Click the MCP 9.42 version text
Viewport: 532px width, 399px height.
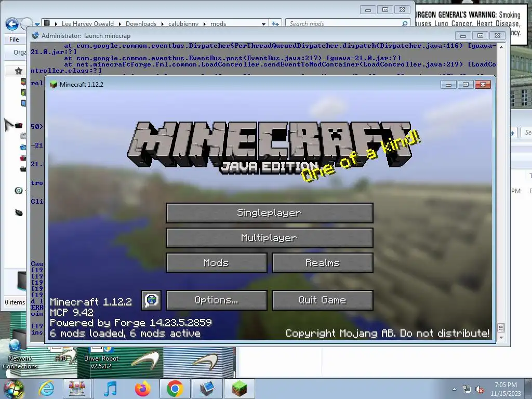click(x=72, y=312)
